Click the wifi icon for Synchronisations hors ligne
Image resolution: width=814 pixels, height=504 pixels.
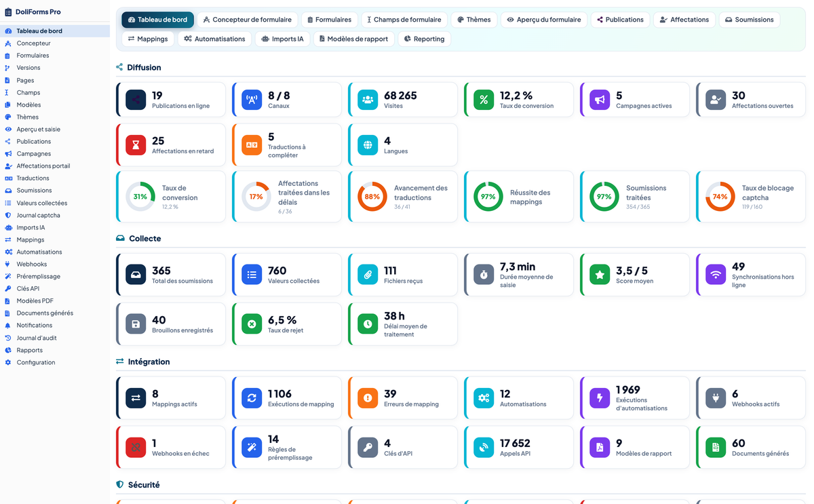point(716,275)
